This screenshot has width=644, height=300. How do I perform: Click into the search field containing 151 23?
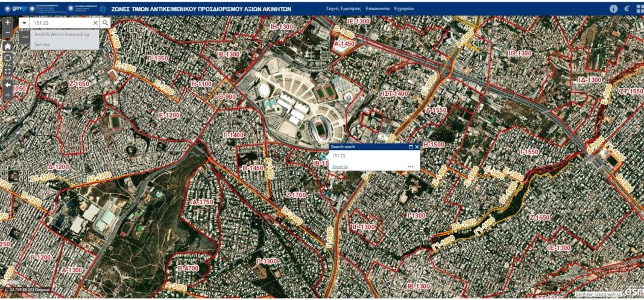coord(60,22)
